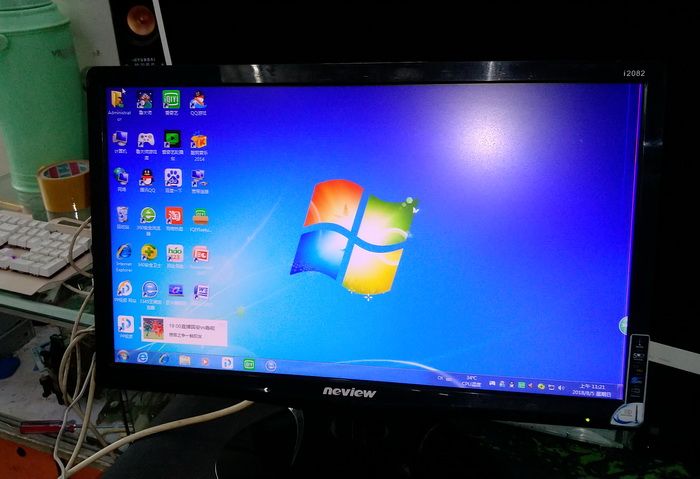700x479 pixels.
Task: Open the green iQIYI taskbar button
Action: coord(249,364)
